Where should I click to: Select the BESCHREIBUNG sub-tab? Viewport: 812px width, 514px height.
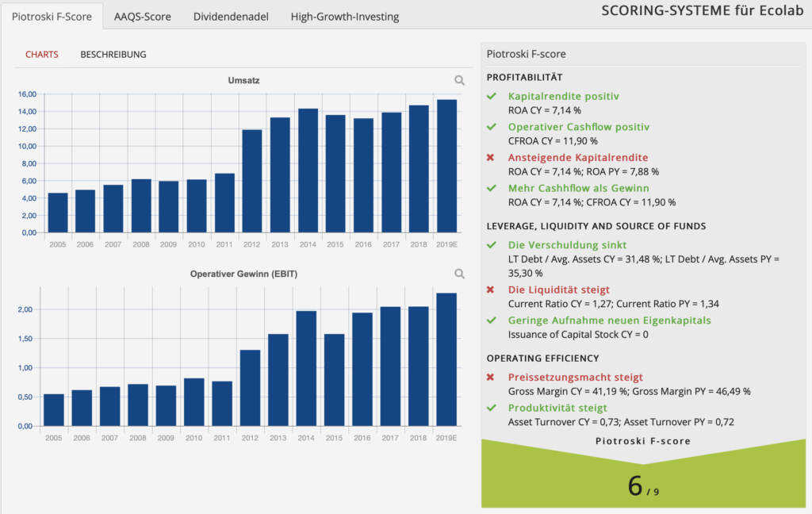[113, 55]
